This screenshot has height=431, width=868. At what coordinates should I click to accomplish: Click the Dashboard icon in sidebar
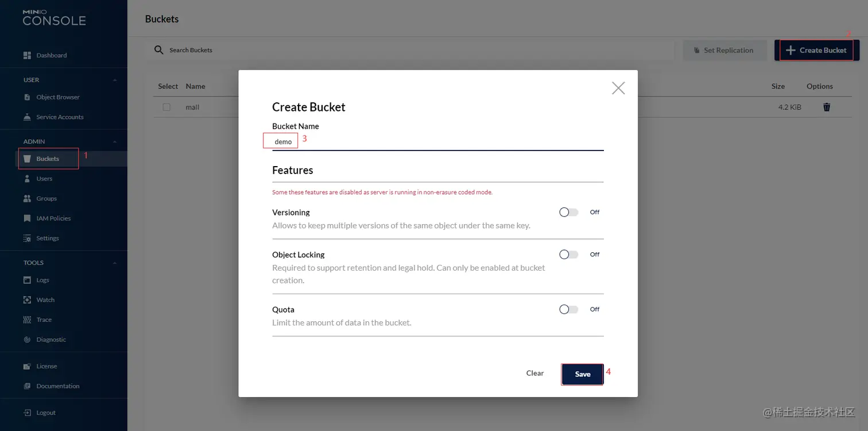(x=27, y=56)
